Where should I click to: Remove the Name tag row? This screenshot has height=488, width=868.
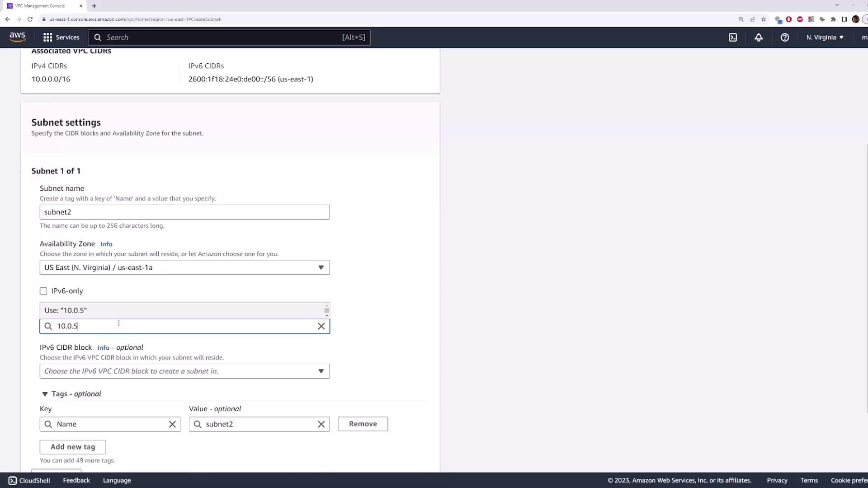(363, 424)
